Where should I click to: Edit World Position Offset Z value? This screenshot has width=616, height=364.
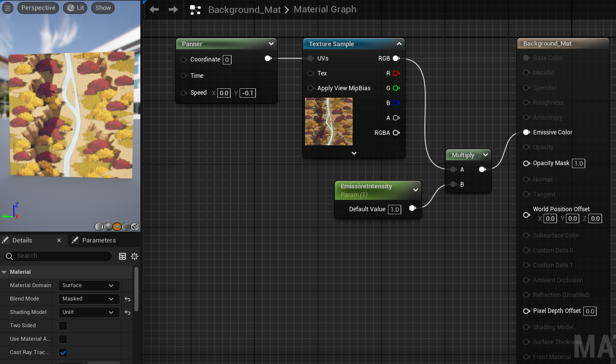tap(595, 219)
